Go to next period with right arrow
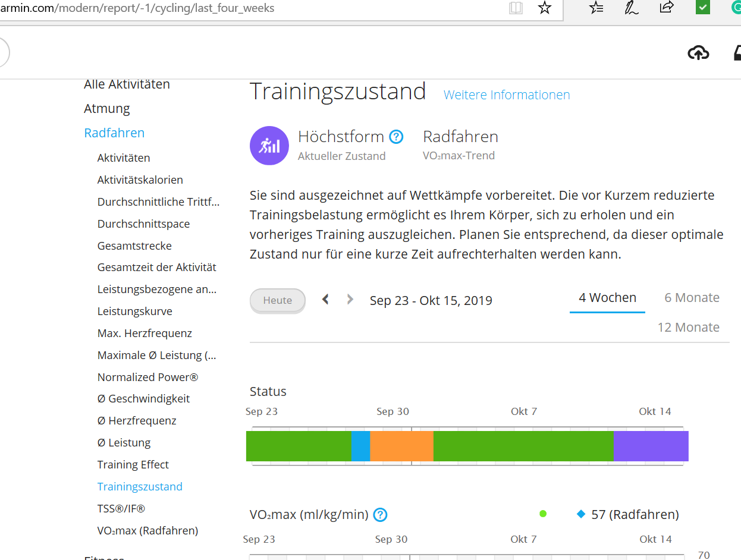741x560 pixels. pyautogui.click(x=350, y=299)
